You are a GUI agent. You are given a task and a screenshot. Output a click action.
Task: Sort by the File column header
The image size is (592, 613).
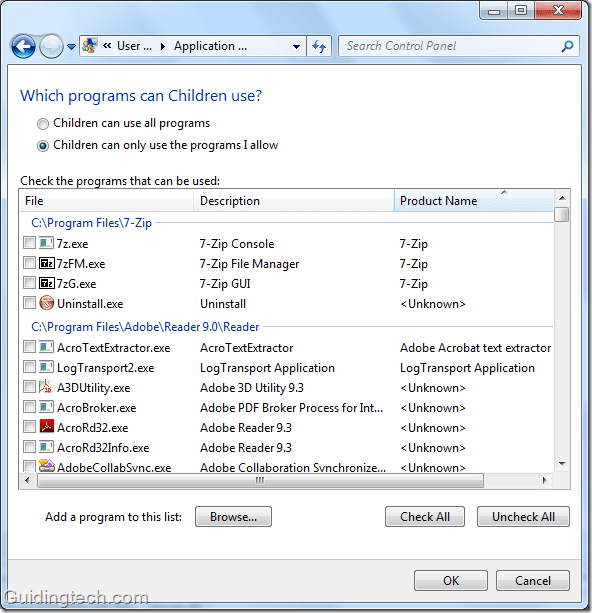pyautogui.click(x=106, y=201)
